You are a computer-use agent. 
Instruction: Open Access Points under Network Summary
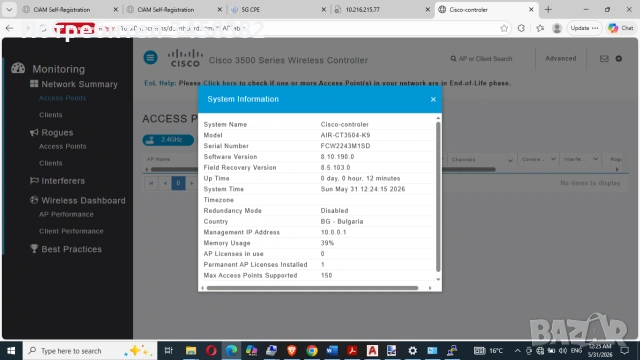click(x=62, y=98)
